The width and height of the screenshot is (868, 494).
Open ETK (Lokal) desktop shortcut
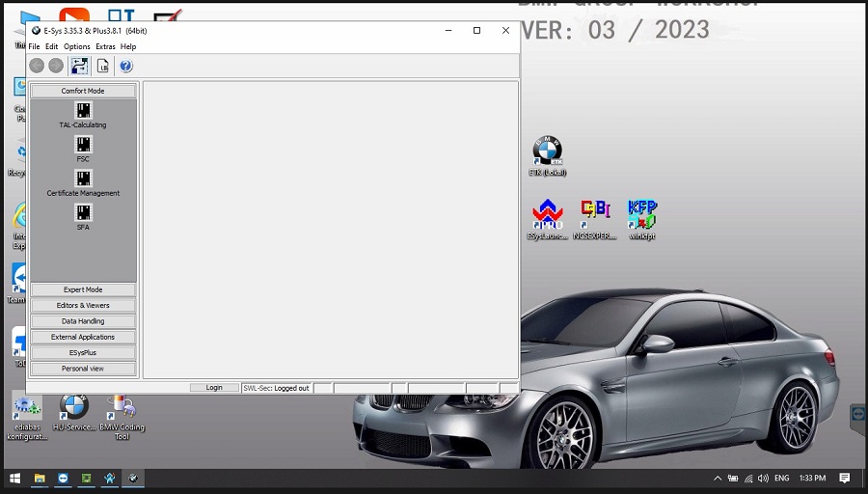tap(547, 155)
